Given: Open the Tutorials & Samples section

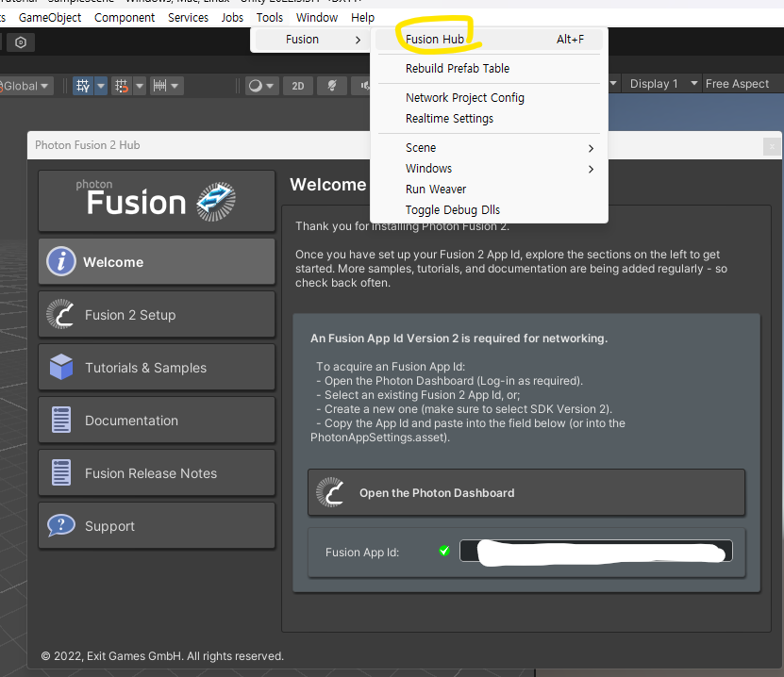Looking at the screenshot, I should click(x=157, y=367).
